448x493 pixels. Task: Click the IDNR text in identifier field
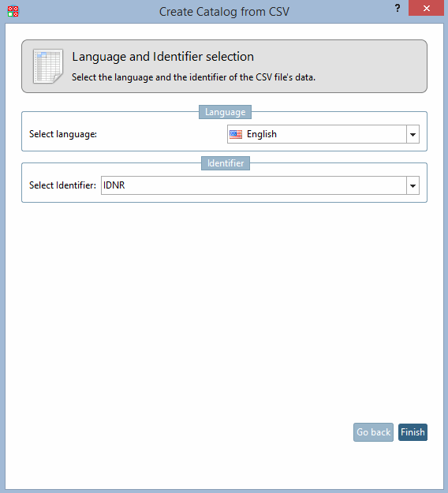[x=114, y=185]
